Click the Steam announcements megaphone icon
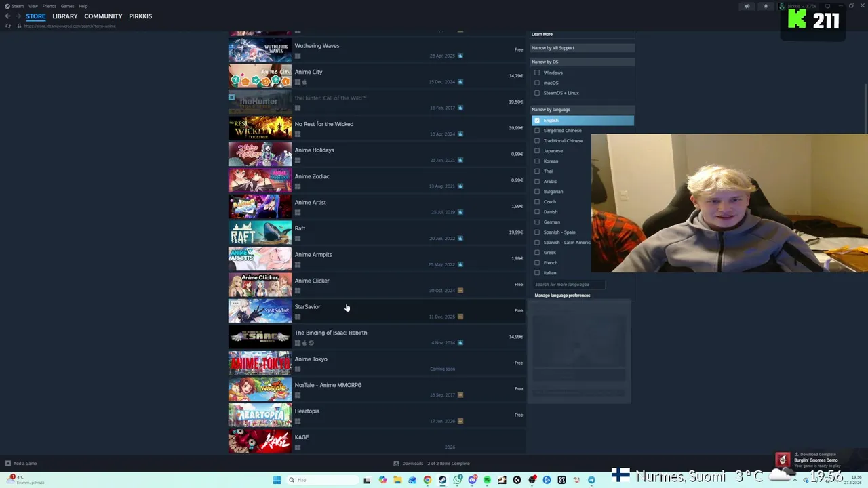Viewport: 868px width, 488px height. point(747,7)
